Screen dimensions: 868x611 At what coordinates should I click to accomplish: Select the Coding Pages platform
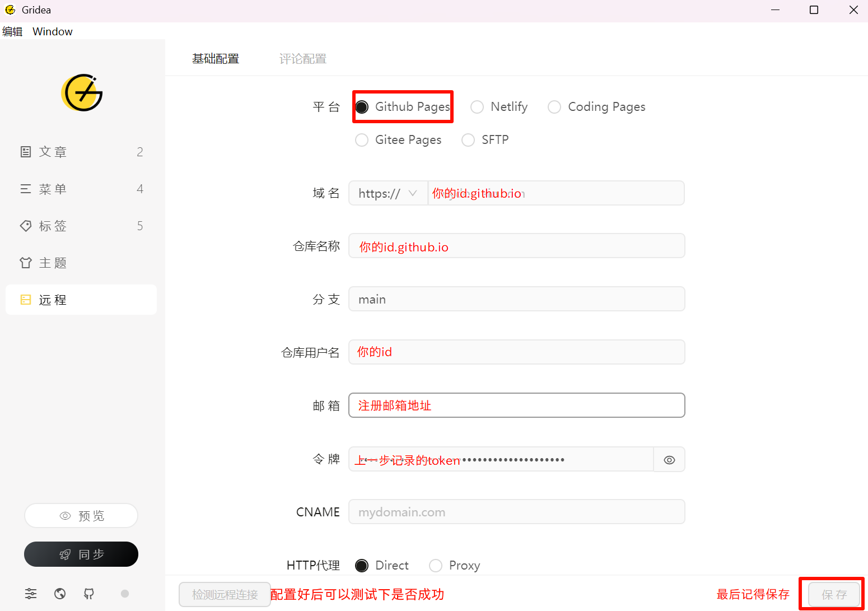pyautogui.click(x=596, y=107)
